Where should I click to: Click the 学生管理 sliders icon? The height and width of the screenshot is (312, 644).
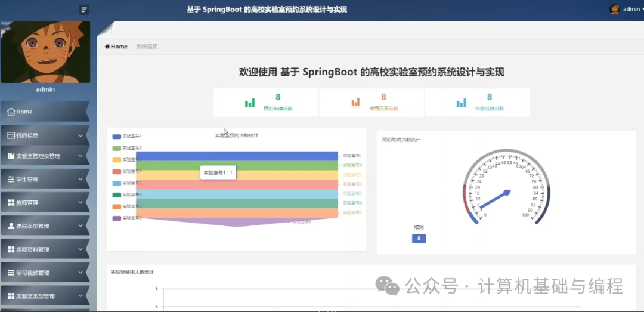(11, 180)
